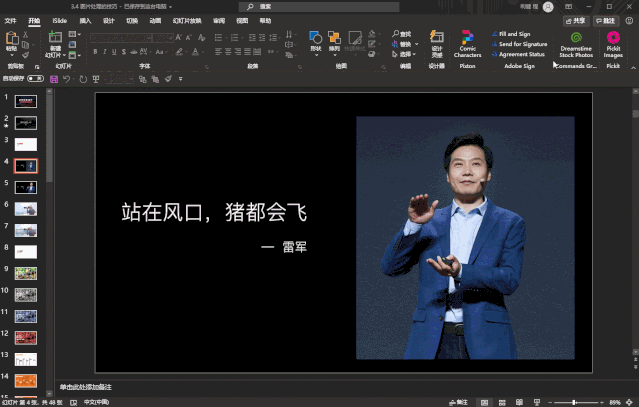Switch to the 幻灯片放映 Slide Show tab

[x=187, y=21]
